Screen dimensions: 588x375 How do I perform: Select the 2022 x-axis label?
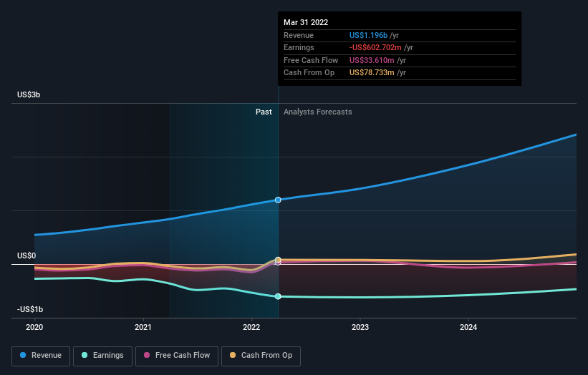tap(251, 327)
